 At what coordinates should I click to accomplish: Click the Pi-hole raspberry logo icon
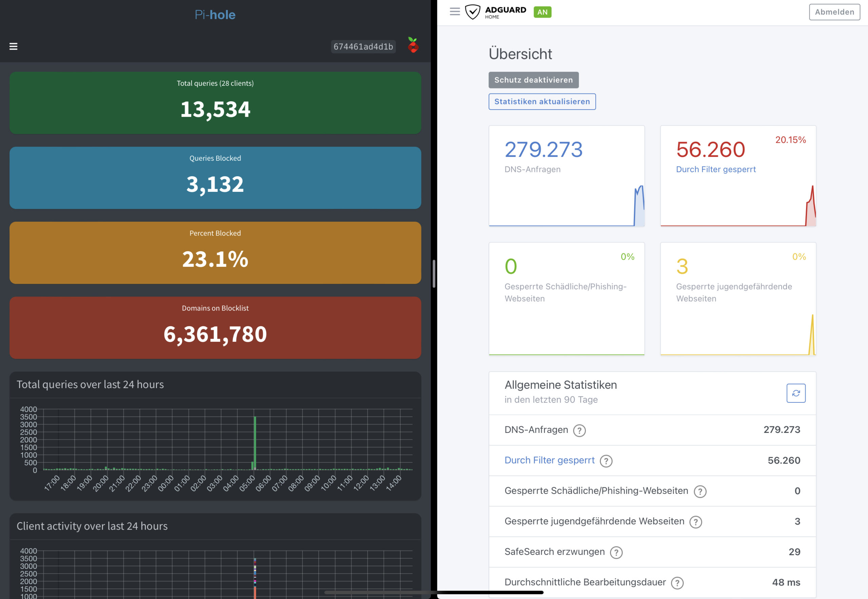413,45
